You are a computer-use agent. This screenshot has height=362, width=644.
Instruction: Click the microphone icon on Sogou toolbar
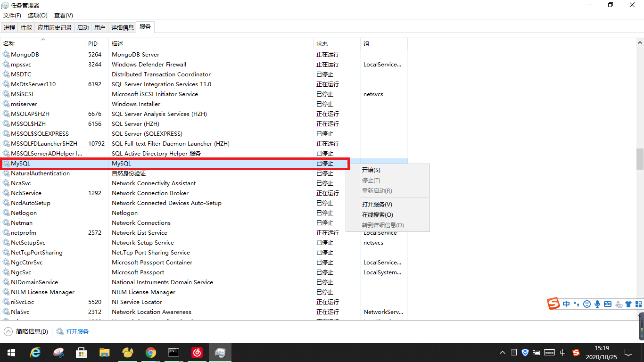(597, 304)
